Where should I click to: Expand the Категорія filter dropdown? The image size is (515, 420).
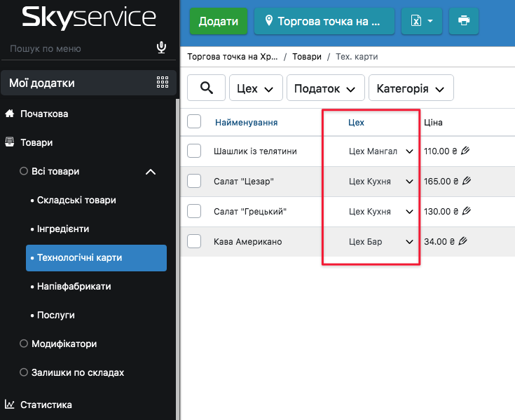pyautogui.click(x=411, y=88)
